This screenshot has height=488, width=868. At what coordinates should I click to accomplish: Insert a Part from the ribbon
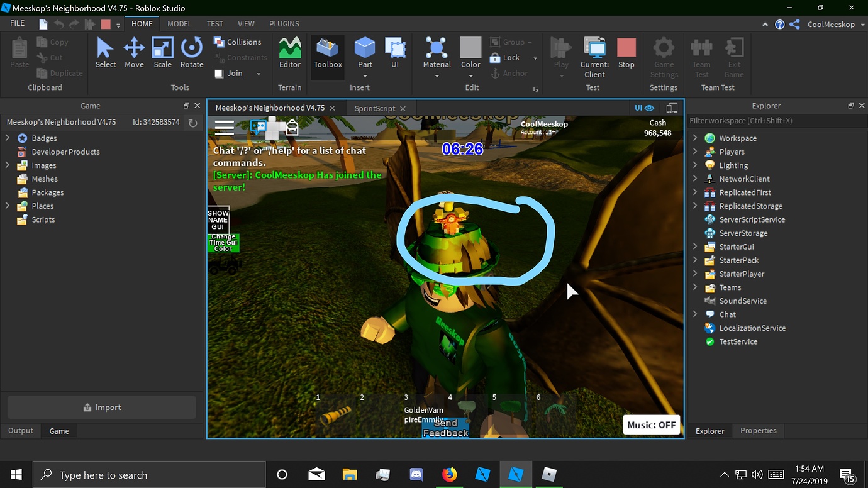(365, 53)
